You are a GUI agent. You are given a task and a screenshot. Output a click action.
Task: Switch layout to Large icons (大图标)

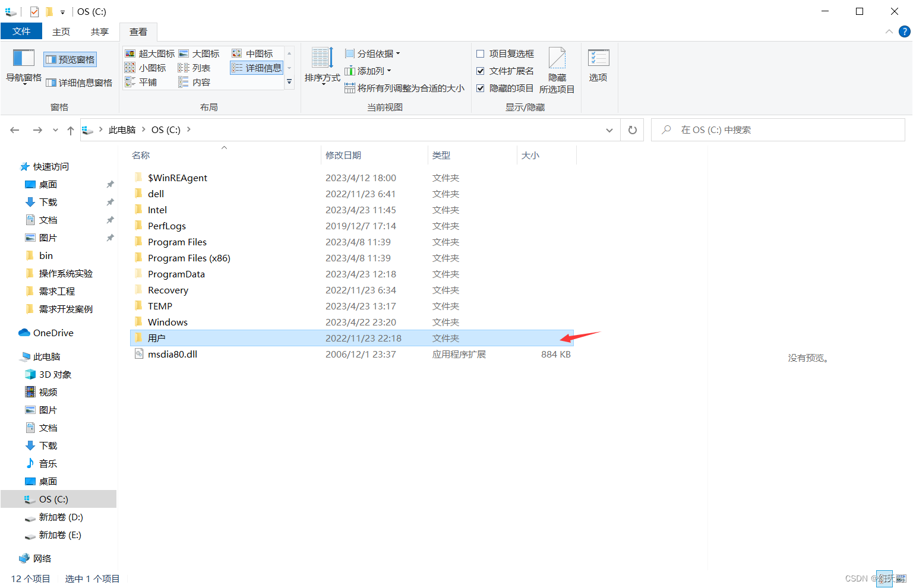click(199, 53)
